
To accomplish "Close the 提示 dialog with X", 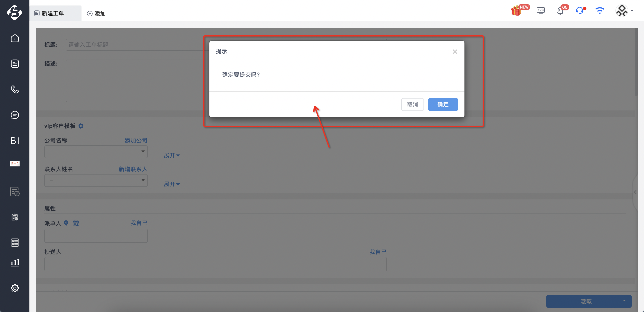I will click(x=455, y=52).
